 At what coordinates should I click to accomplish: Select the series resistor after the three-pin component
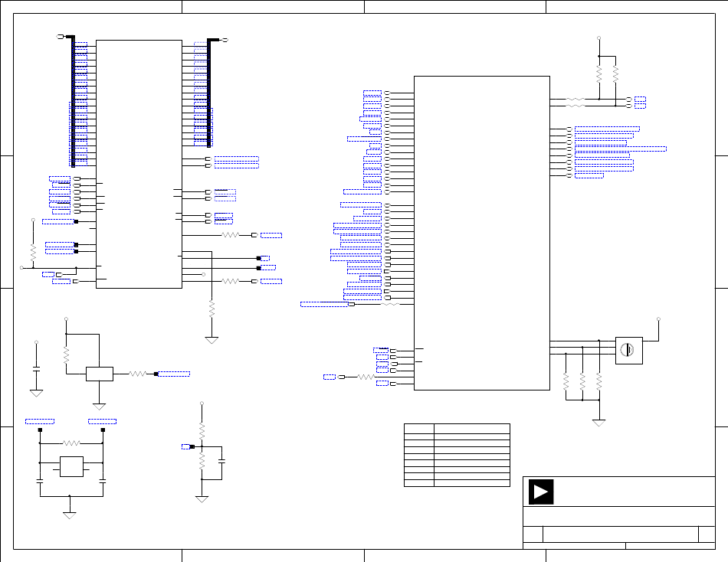click(x=137, y=374)
